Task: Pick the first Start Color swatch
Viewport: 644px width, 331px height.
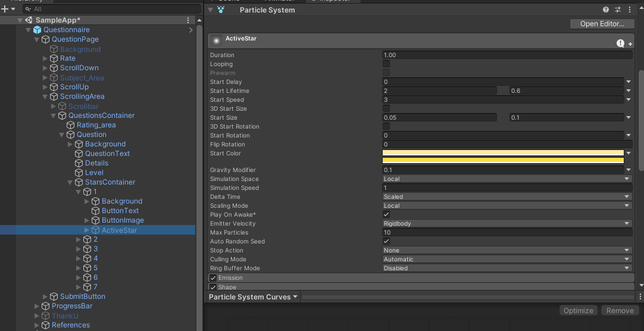Action: pos(503,153)
